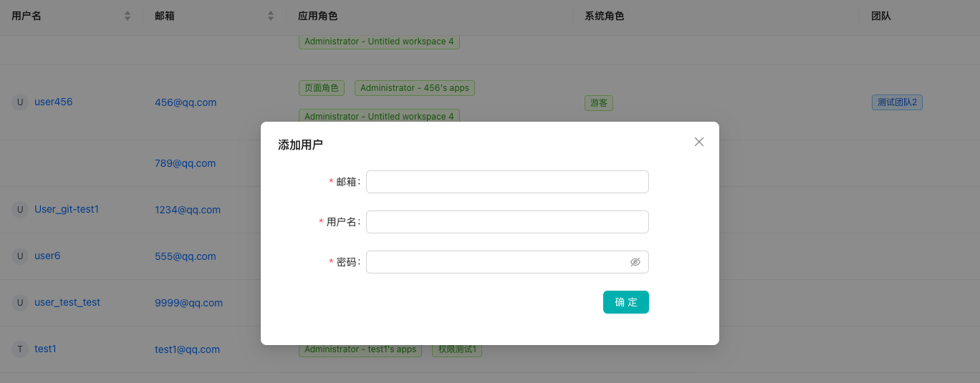The image size is (980, 383).
Task: Click the 测试团队2 team tag
Action: click(897, 102)
